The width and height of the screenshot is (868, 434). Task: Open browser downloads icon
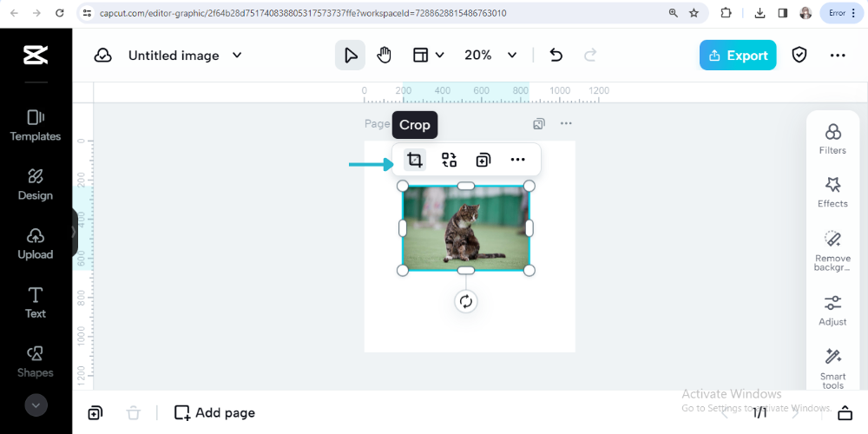[760, 13]
